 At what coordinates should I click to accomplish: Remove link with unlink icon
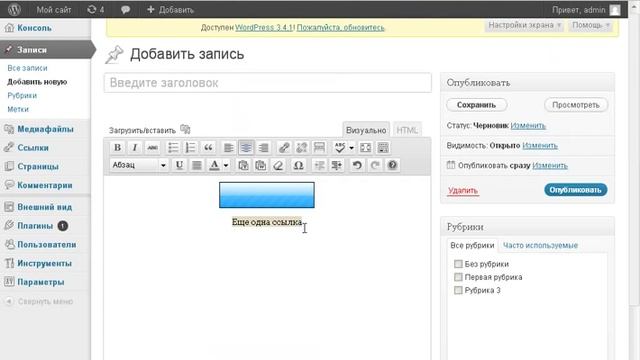point(302,147)
